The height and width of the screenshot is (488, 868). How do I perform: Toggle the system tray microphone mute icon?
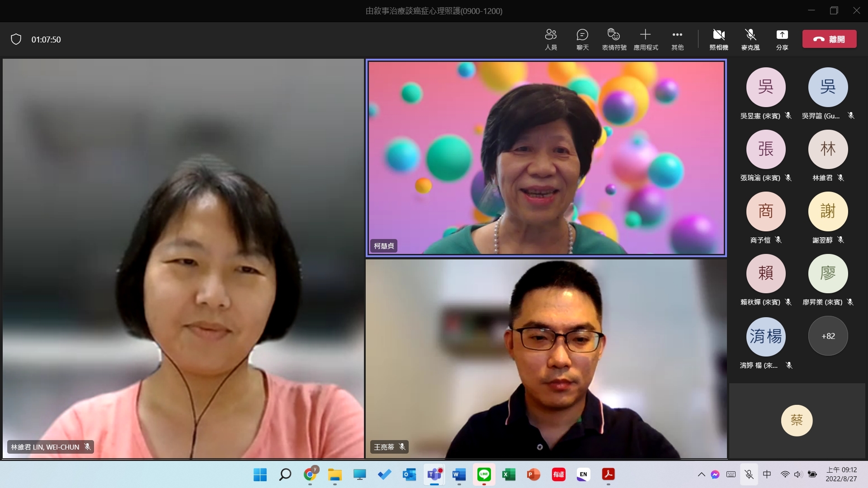749,474
